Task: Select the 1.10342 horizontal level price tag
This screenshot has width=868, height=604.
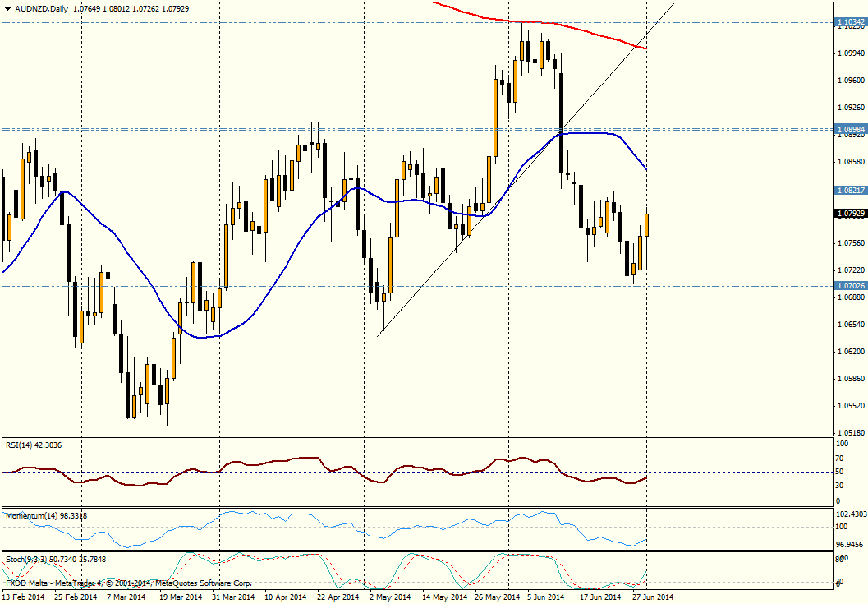Action: (x=850, y=22)
